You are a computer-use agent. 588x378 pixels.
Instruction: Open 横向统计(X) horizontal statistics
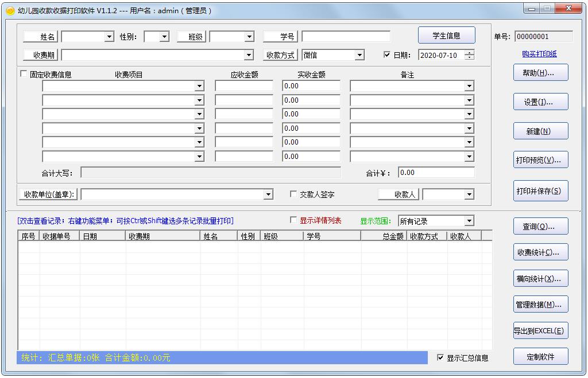point(540,278)
